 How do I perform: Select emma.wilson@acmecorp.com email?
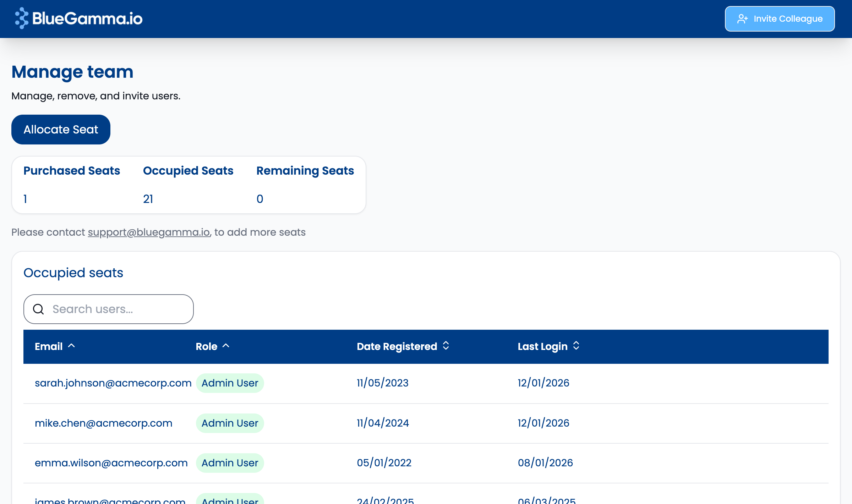pos(111,463)
